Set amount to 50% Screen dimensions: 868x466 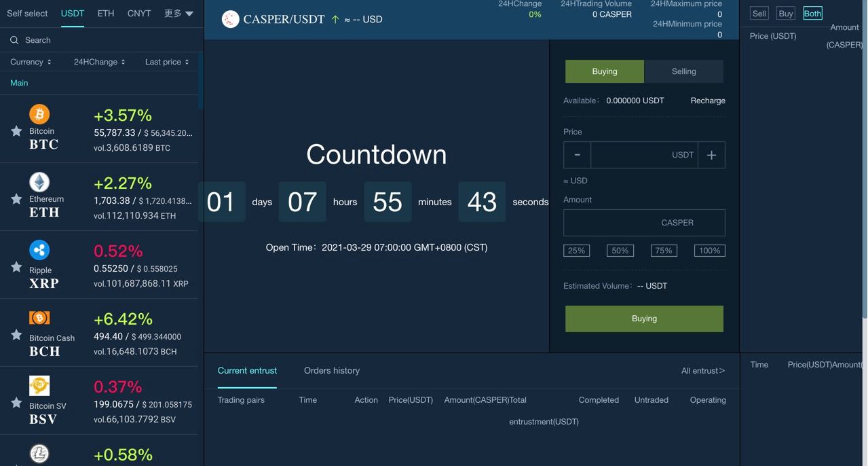pyautogui.click(x=620, y=251)
